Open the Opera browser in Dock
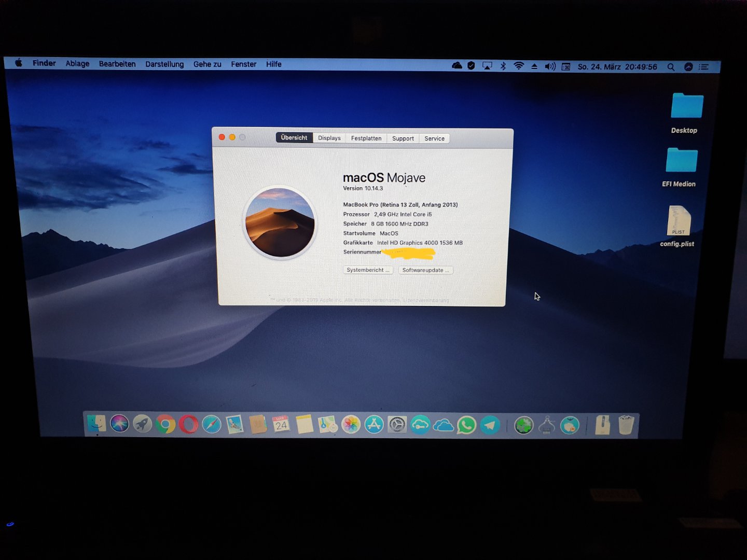Viewport: 747px width, 560px height. pos(188,424)
